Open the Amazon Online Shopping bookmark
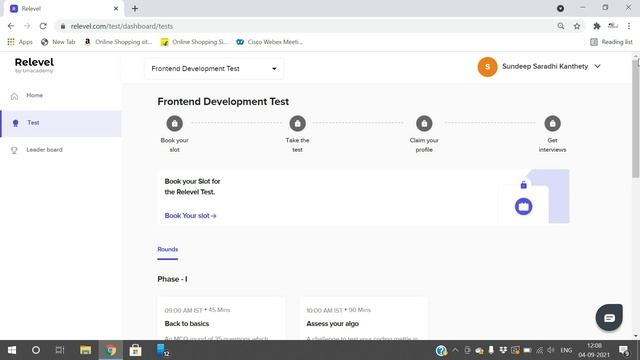Viewport: 640px width, 360px height. (x=118, y=42)
